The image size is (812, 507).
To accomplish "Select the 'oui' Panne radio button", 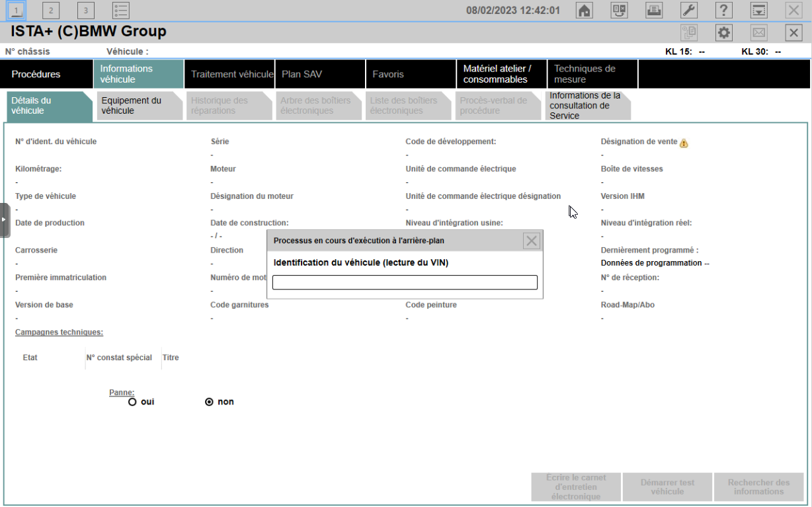I will point(132,402).
